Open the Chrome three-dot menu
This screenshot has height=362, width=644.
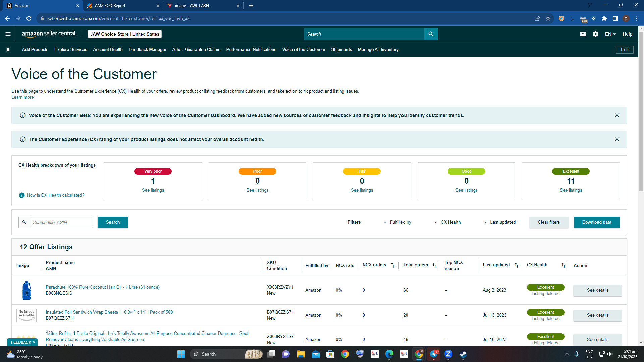[637, 18]
